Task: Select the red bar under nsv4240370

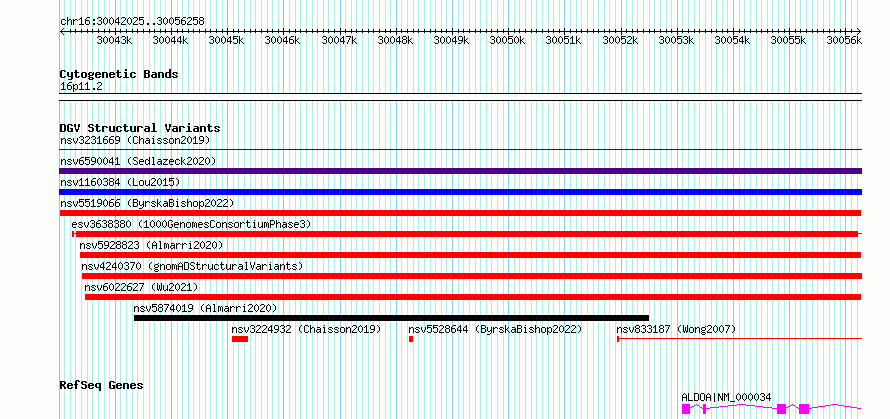Action: [x=472, y=276]
